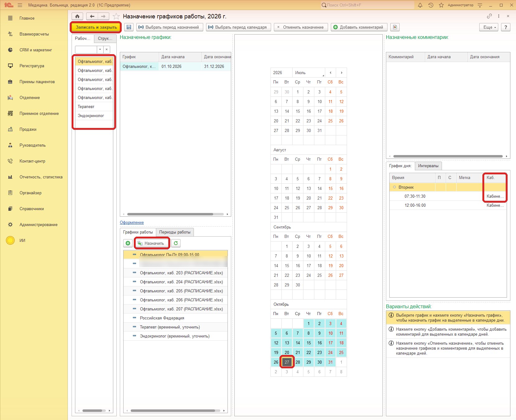The height and width of the screenshot is (420, 516).
Task: Open dropdown of the workplace filter field
Action: coord(100,50)
